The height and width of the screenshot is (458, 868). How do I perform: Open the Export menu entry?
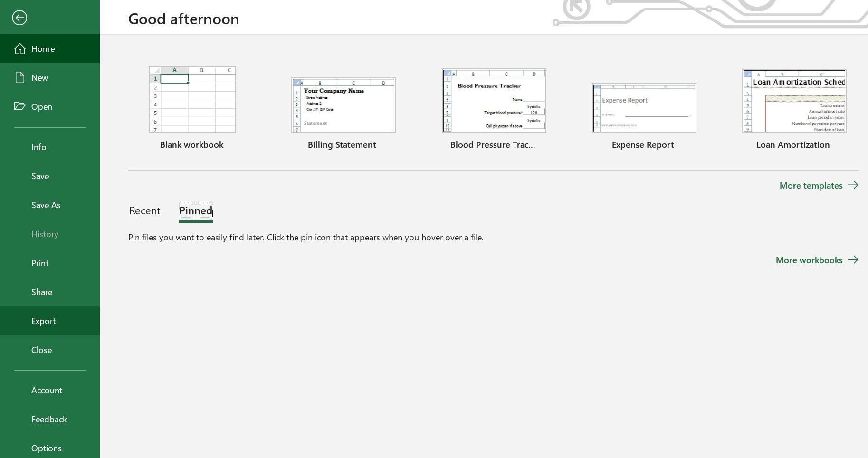tap(43, 321)
